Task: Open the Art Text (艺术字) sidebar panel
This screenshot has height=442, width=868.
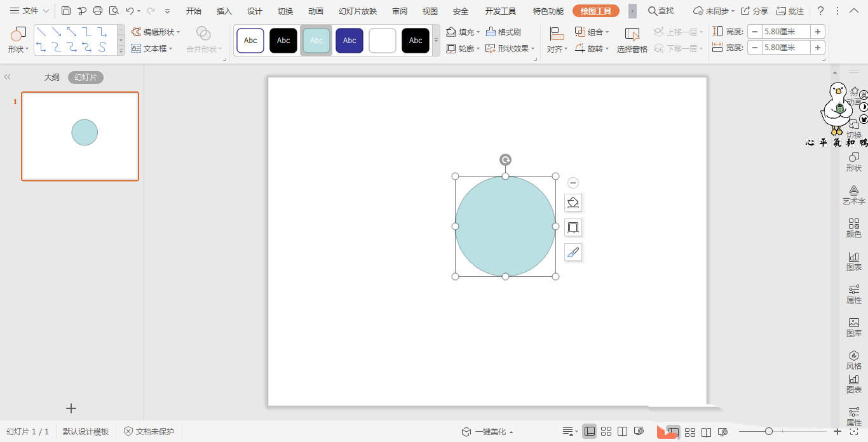Action: click(x=853, y=194)
